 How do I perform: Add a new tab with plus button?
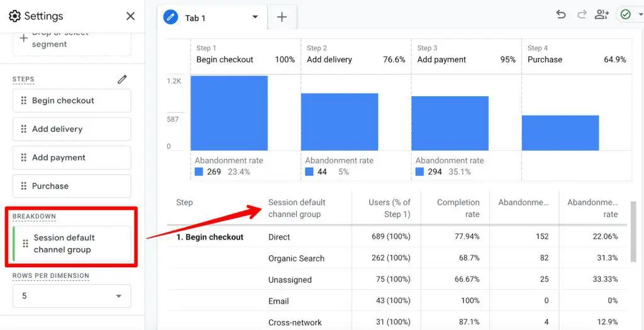tap(282, 18)
